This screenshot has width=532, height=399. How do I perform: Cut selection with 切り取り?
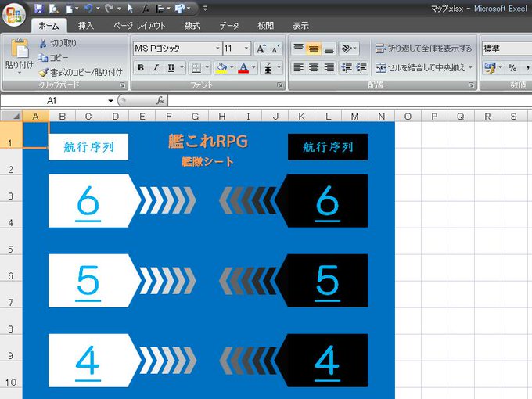tap(58, 43)
